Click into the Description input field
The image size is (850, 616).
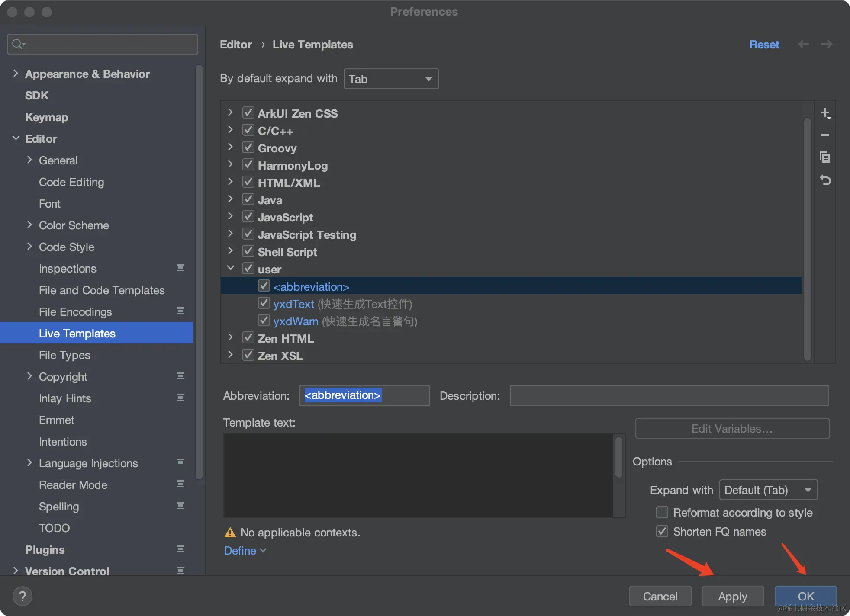pyautogui.click(x=669, y=395)
